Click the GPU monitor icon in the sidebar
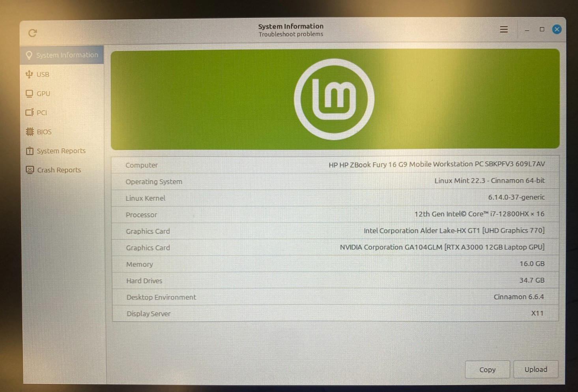This screenshot has width=578, height=392. (x=29, y=93)
